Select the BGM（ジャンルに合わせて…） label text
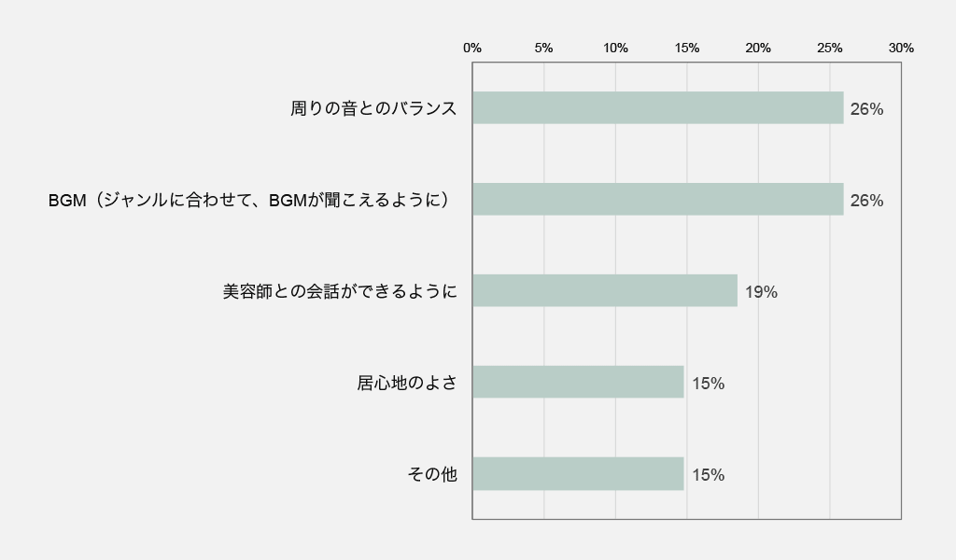The width and height of the screenshot is (956, 560). click(252, 200)
